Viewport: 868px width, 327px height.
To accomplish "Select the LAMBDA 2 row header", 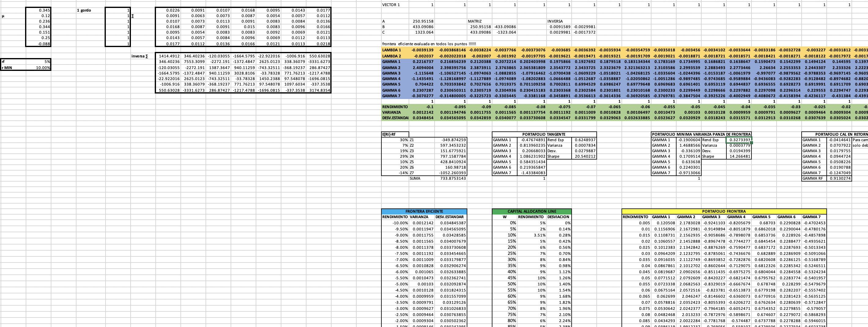I will [395, 56].
